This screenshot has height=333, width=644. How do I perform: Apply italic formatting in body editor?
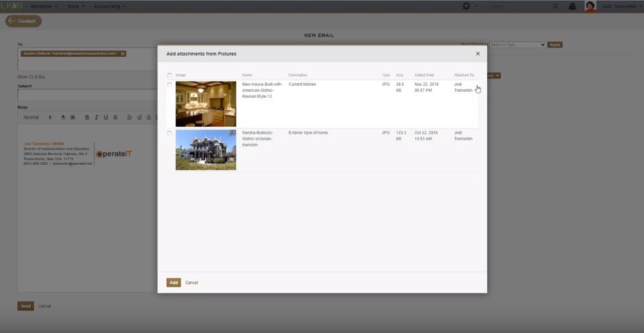click(x=96, y=117)
